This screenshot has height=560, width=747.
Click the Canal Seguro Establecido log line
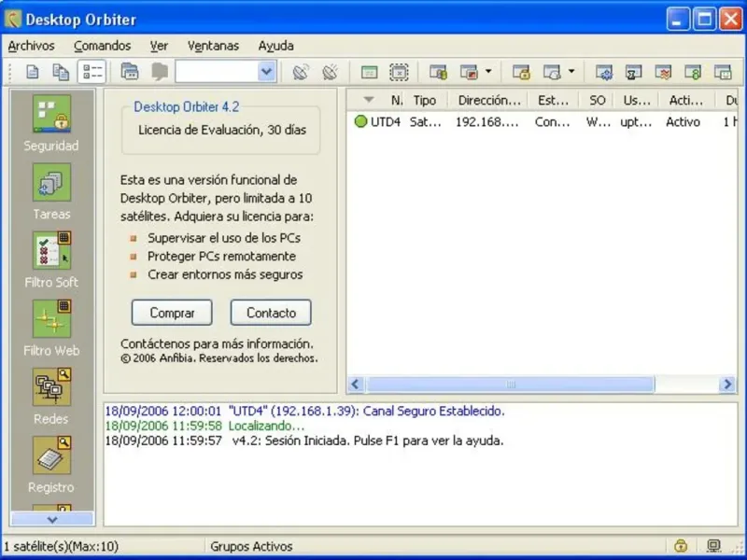305,411
